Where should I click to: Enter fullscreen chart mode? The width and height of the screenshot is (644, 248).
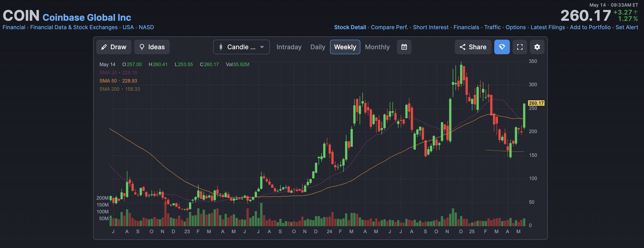pyautogui.click(x=520, y=47)
